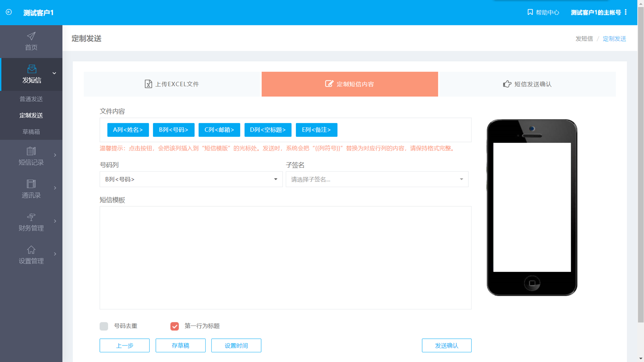Open 设置管理 house icon
The height and width of the screenshot is (362, 644).
pos(31,250)
